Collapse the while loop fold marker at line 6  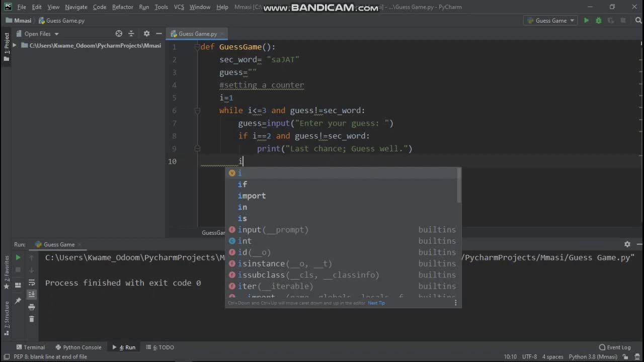click(x=197, y=111)
